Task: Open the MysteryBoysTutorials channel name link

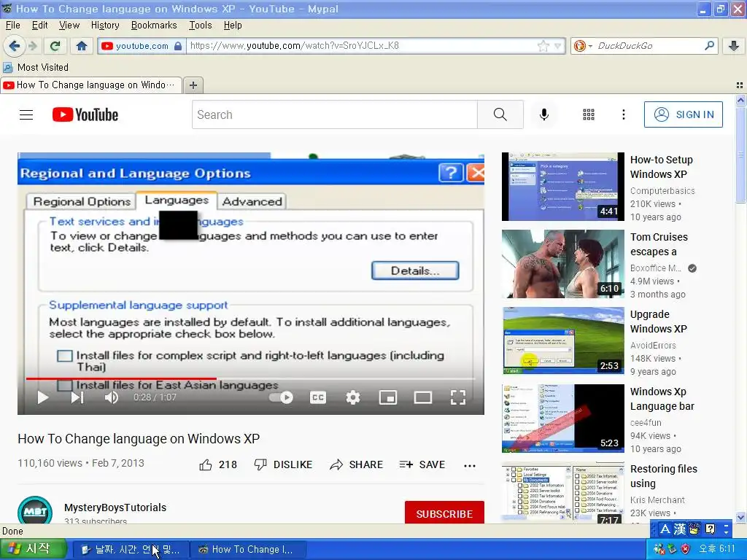Action: pos(115,507)
